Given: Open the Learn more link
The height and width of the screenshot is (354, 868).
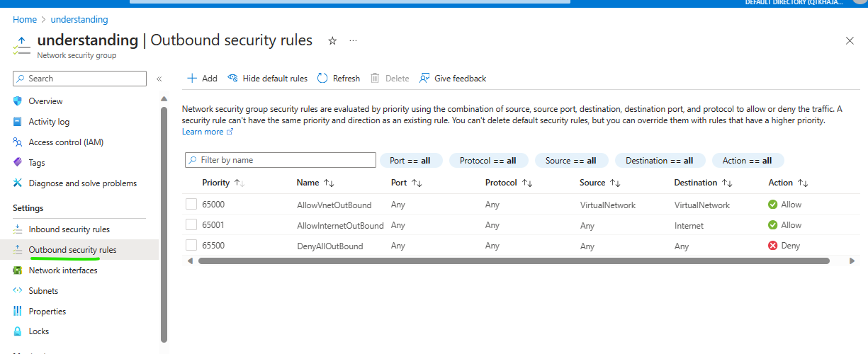Looking at the screenshot, I should (x=208, y=132).
